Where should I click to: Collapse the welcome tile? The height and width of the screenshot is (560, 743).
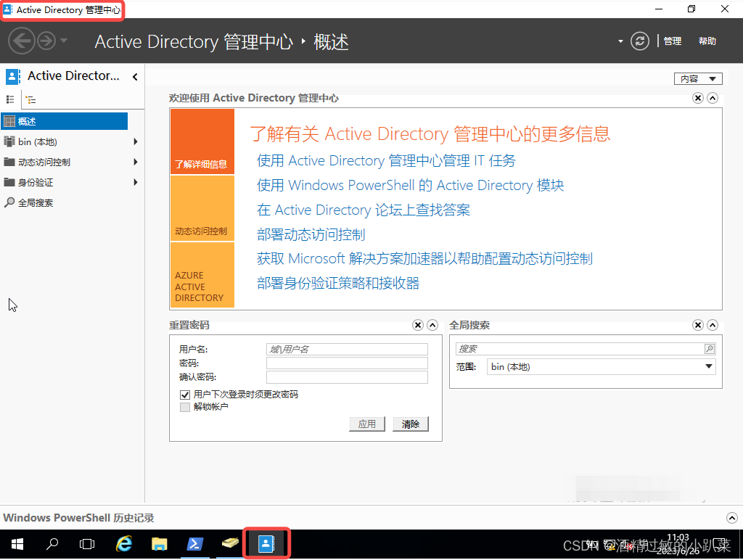tap(713, 98)
